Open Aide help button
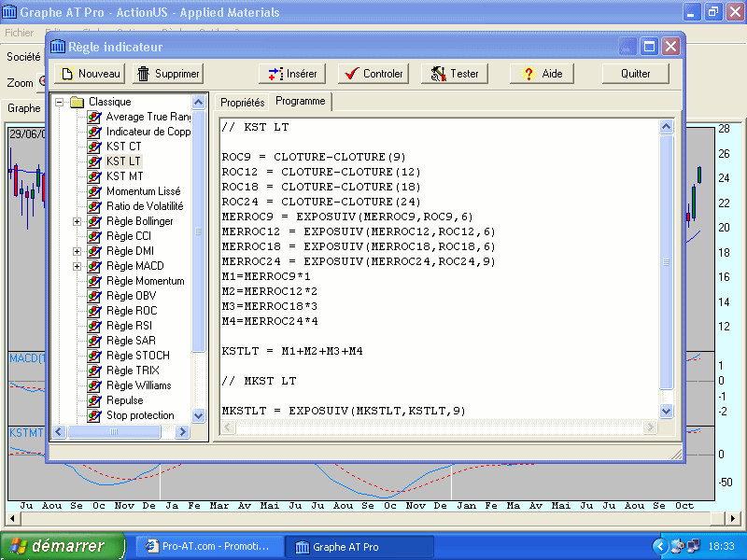 click(542, 74)
